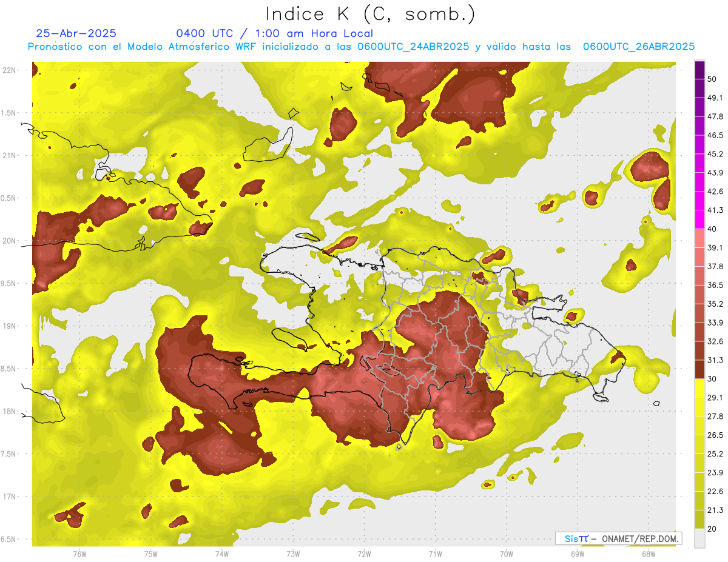This screenshot has width=728, height=562.
Task: Click the colorbar value '43.9'
Action: 715,173
